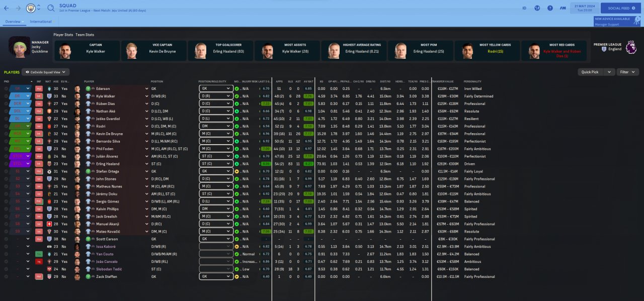
Task: Go back with the left arrow icon
Action: click(8, 8)
